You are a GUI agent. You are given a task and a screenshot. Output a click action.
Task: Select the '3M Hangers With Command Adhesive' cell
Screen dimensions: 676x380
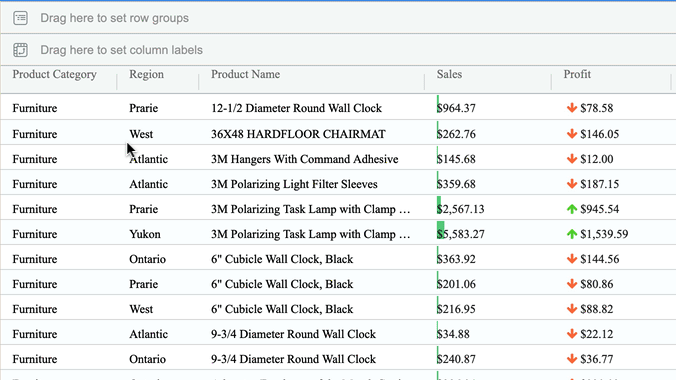[304, 159]
